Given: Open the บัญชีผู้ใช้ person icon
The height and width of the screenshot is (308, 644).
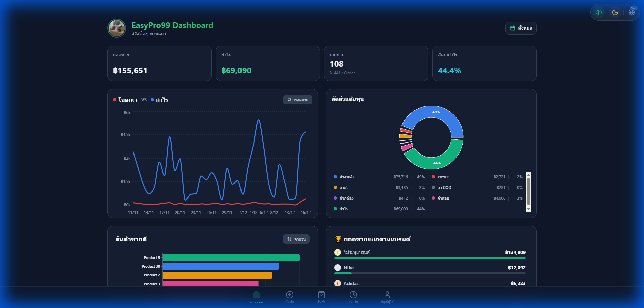Looking at the screenshot, I should point(387,295).
